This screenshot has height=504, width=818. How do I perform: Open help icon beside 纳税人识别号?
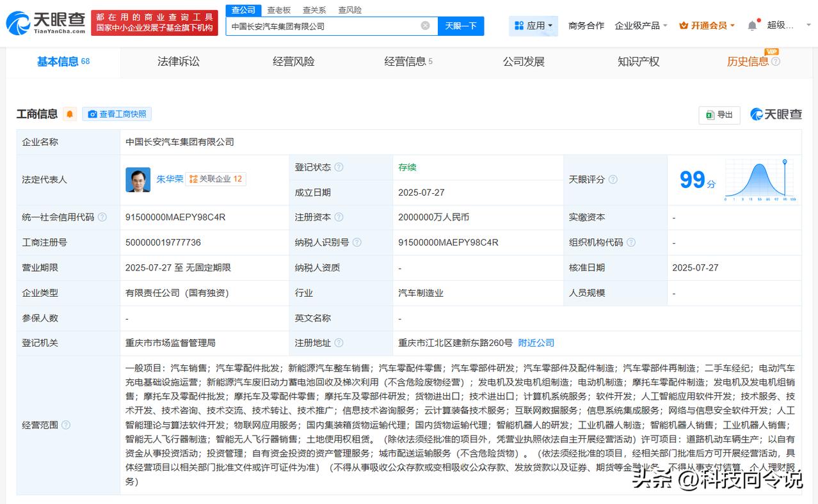click(357, 242)
